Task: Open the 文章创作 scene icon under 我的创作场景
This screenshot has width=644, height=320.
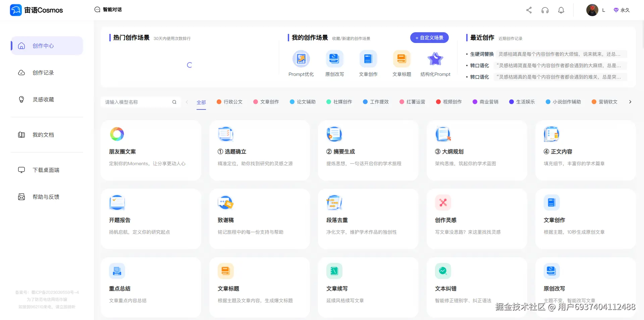Action: coord(368,59)
